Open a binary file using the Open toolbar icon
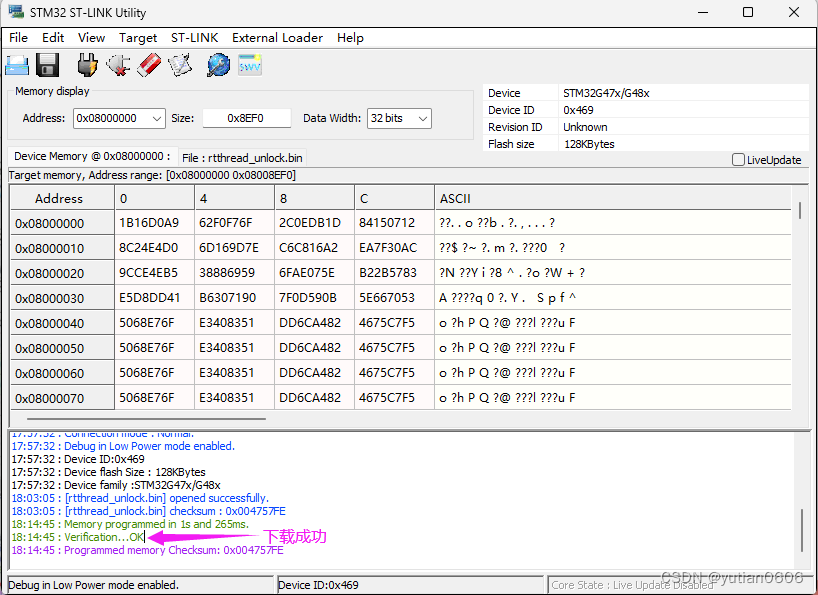Screen dimensions: 818x595 [x=16, y=64]
